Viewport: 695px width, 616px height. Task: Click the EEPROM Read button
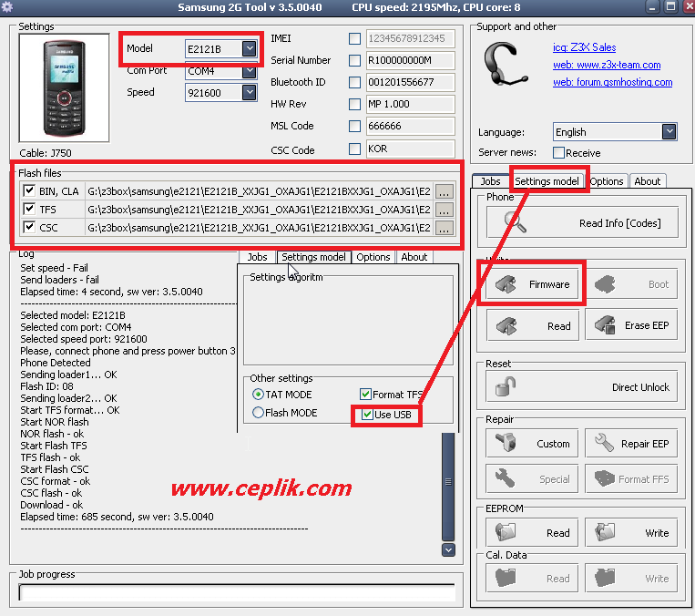coord(532,532)
